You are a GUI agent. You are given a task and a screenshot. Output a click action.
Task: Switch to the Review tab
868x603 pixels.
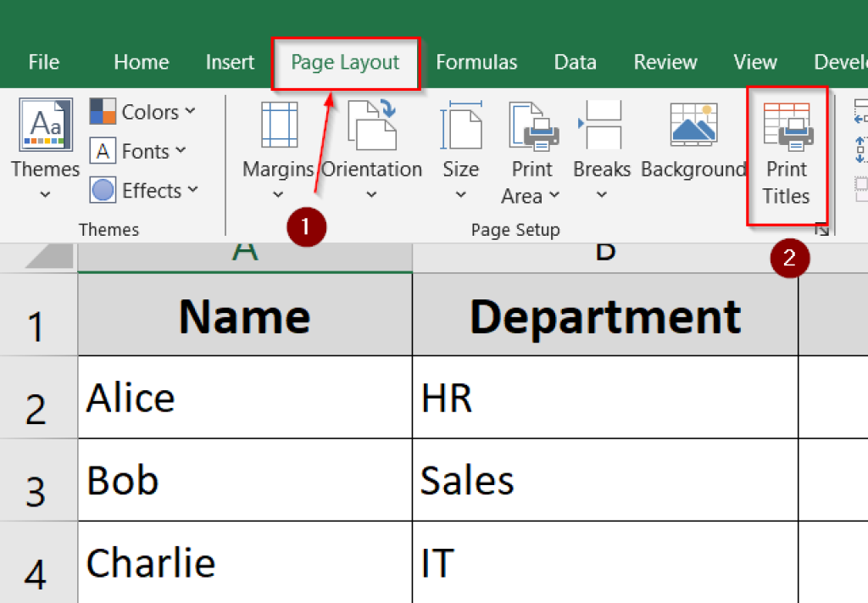tap(665, 61)
